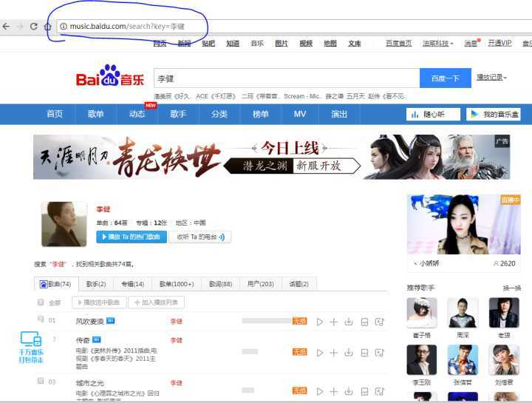Click the 播放选中歌曲 button
This screenshot has width=532, height=403.
100,302
